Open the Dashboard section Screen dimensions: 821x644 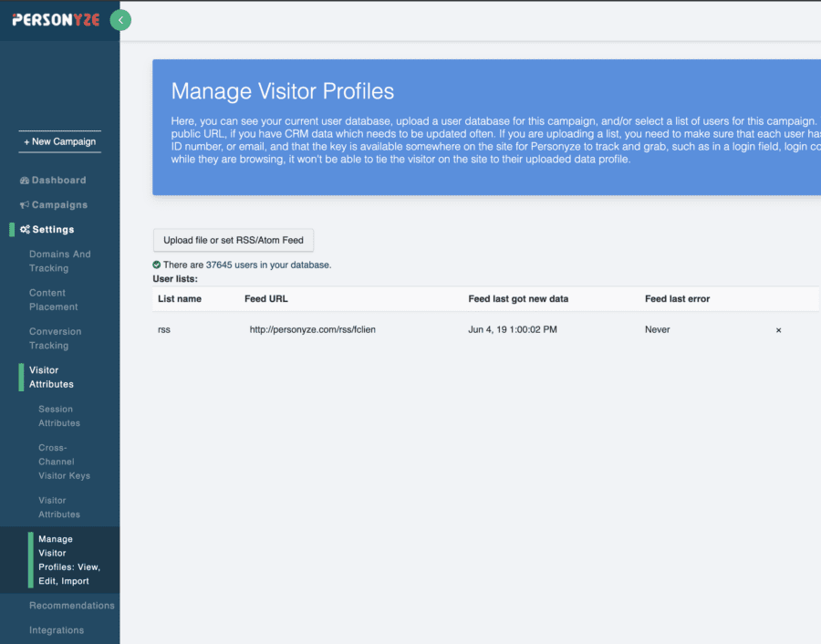pos(53,180)
